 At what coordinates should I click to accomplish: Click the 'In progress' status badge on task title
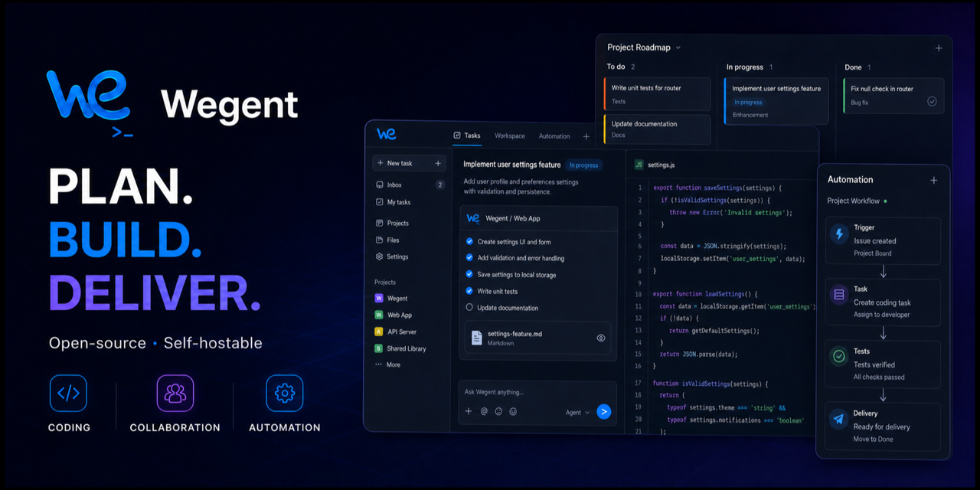[x=584, y=165]
